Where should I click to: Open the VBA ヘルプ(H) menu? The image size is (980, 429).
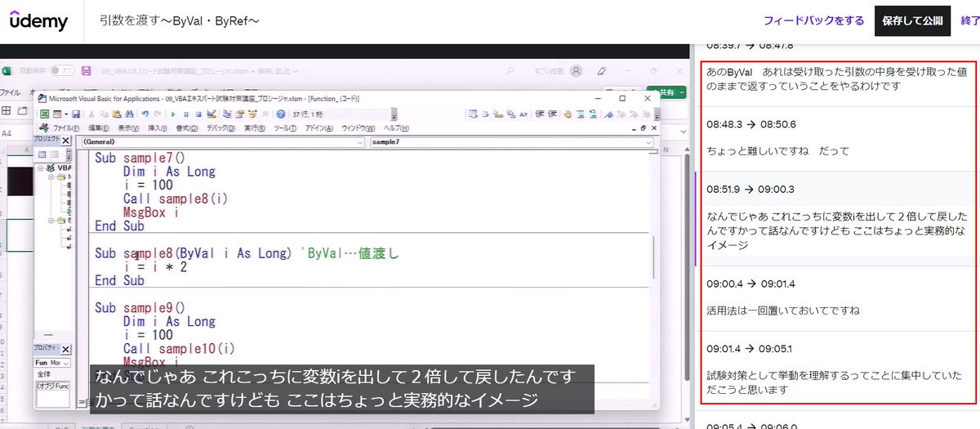pos(396,128)
